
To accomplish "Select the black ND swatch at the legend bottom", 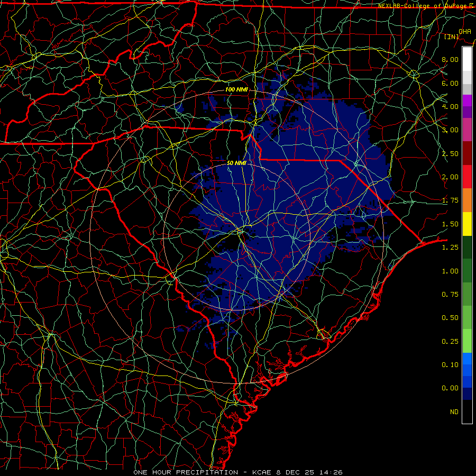I will point(467,411).
